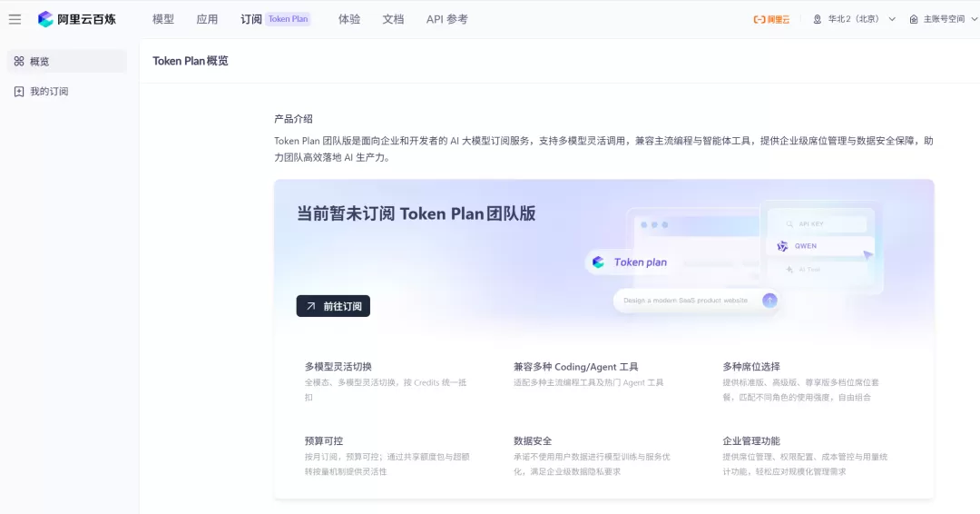This screenshot has height=514, width=980.
Task: Click the 兼容多种 Coding/Agent 工具 feature title
Action: point(575,366)
